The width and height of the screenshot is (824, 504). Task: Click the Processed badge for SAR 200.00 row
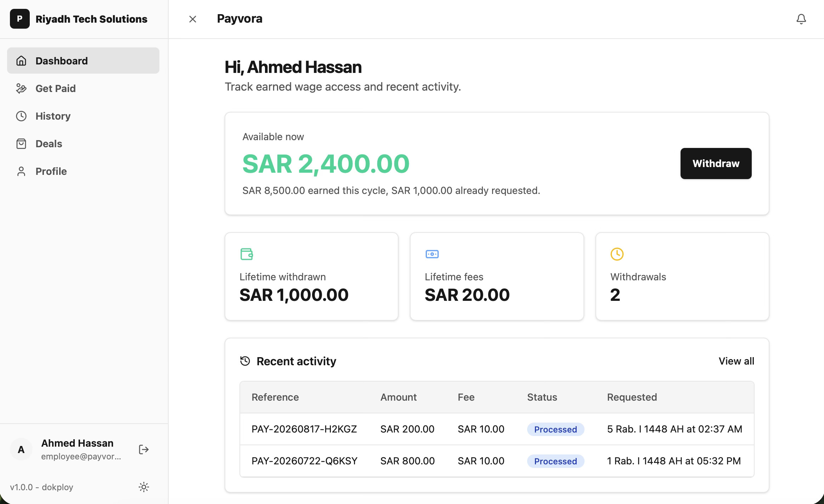555,429
